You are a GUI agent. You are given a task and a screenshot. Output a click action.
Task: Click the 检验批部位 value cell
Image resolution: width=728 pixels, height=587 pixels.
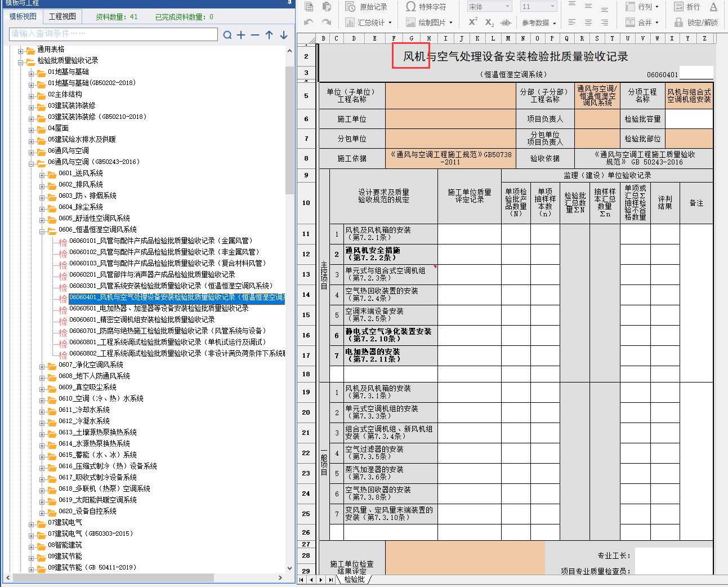pos(690,139)
